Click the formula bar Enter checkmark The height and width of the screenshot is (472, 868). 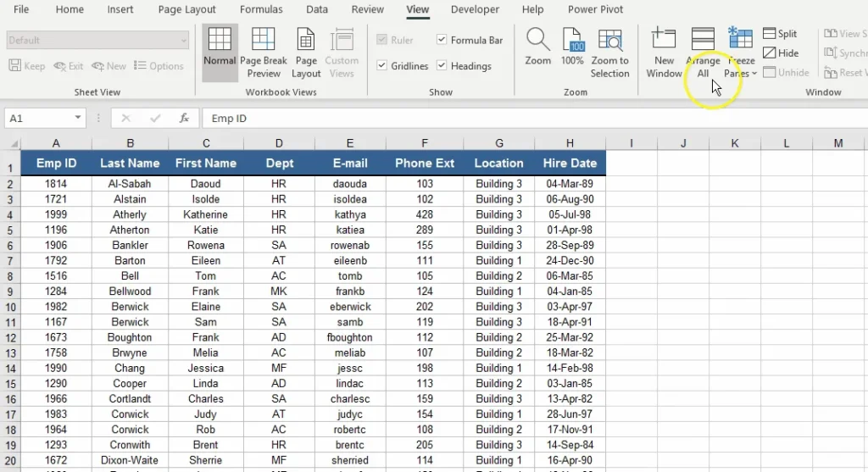[x=155, y=119]
